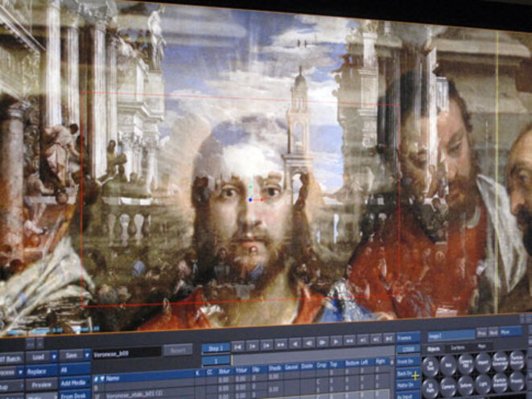Go to the first frame
Image resolution: width=532 pixels, height=399 pixels.
(x=238, y=347)
